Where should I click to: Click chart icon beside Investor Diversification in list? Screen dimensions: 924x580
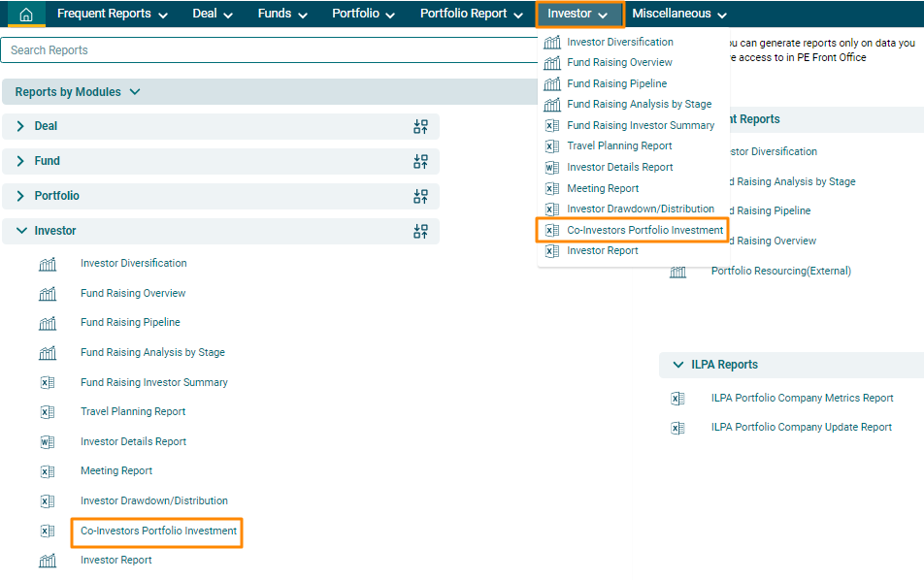(x=48, y=264)
